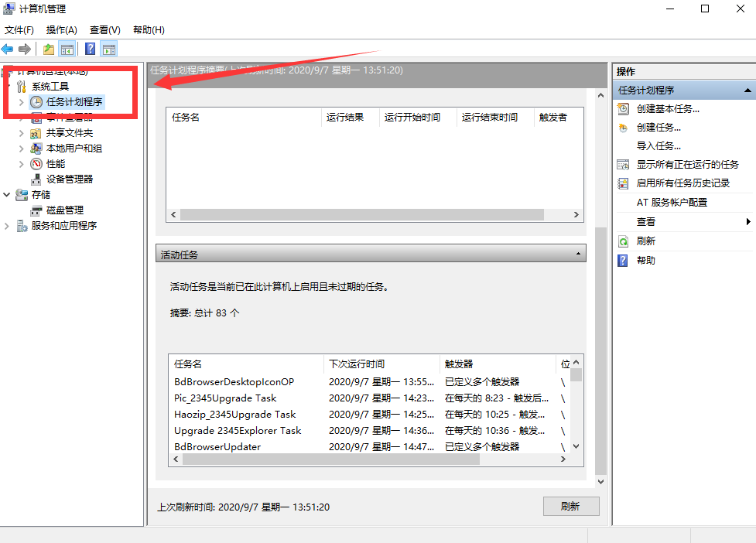The image size is (756, 543).
Task: Toggle the Show/Hide Action Pane toolbar icon
Action: tap(109, 50)
